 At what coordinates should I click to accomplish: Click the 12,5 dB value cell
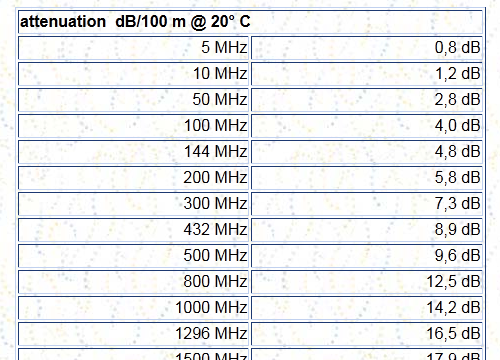pyautogui.click(x=367, y=282)
